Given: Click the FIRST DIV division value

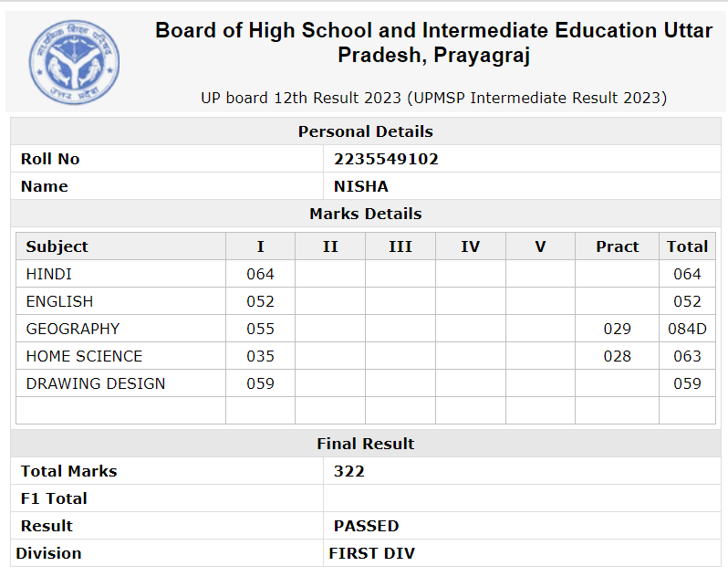Looking at the screenshot, I should 372,553.
